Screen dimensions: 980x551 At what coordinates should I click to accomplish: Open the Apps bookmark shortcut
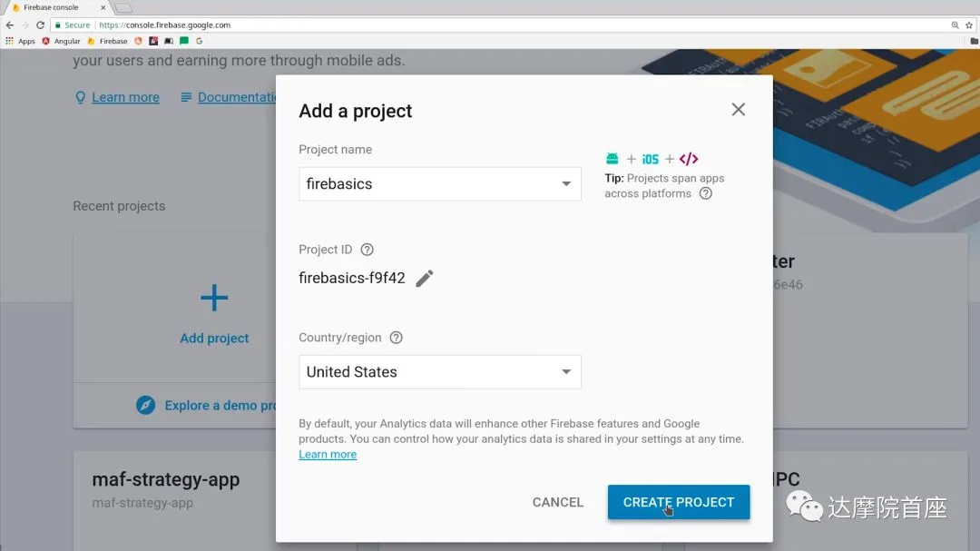20,41
